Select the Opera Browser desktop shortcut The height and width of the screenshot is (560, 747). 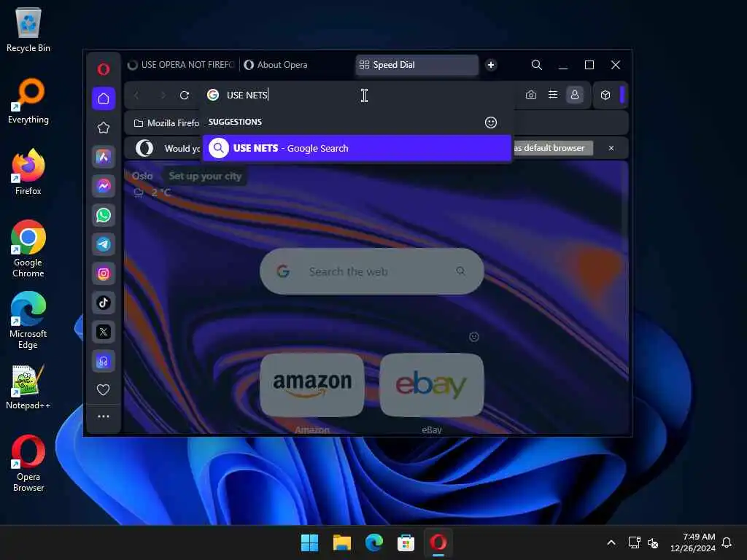[x=28, y=463]
